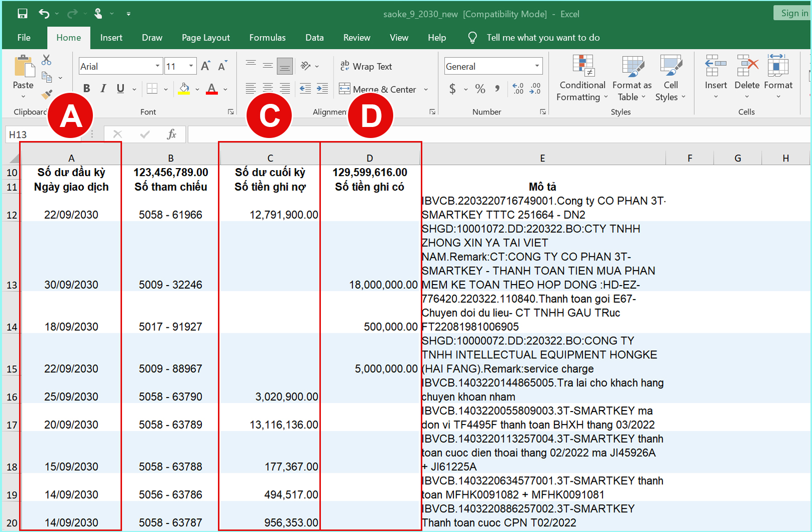Apply the yellow Fill Color swatch
This screenshot has height=532, width=812.
(x=184, y=89)
